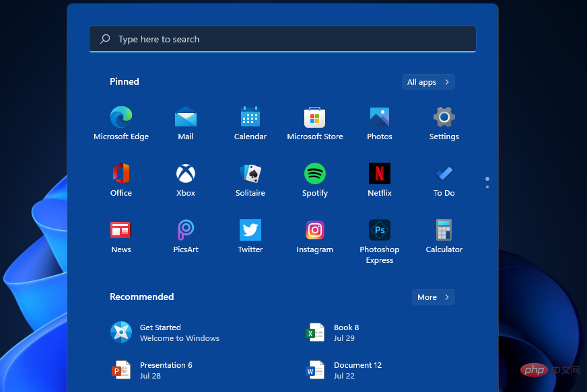Click the All apps button
This screenshot has width=587, height=392.
point(428,81)
